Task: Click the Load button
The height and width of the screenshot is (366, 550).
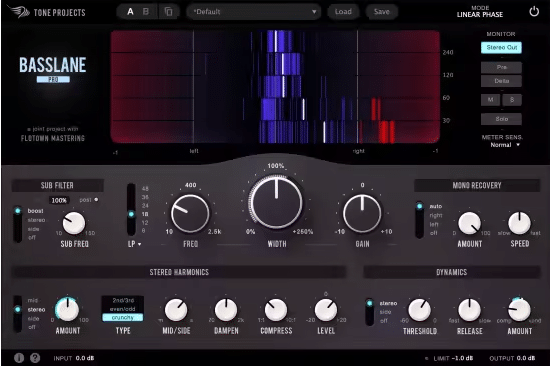Action: click(343, 12)
